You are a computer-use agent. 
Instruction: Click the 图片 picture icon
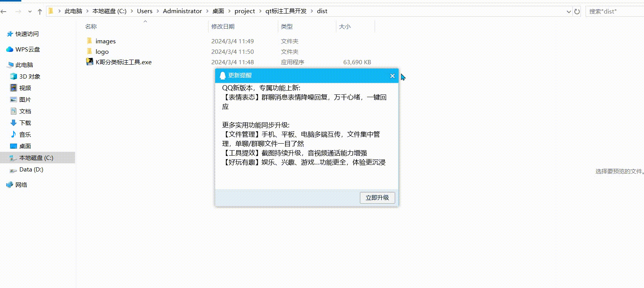(14, 99)
